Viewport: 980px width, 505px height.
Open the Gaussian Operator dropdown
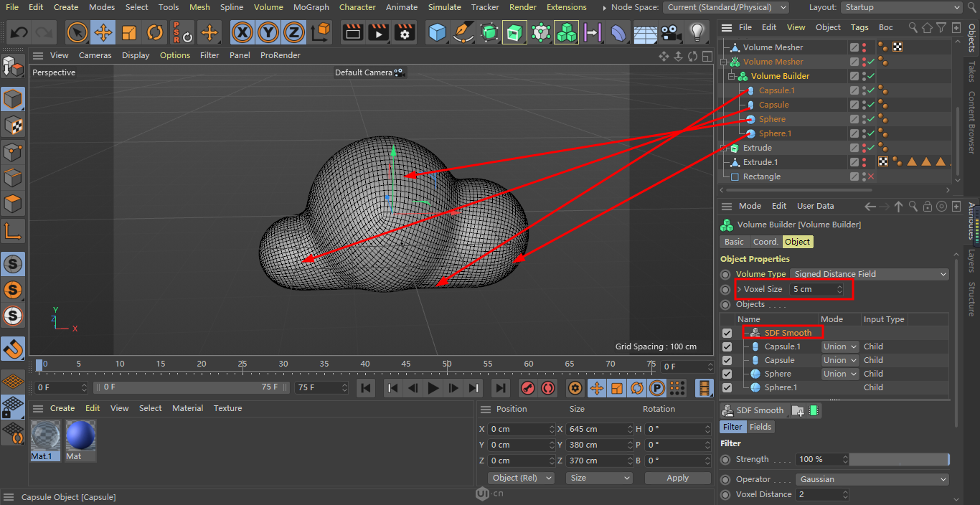point(872,479)
